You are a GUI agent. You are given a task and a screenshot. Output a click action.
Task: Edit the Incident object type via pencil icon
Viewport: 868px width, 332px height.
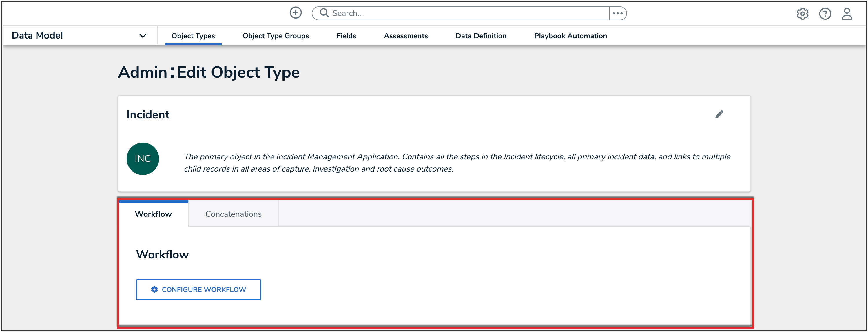point(719,114)
